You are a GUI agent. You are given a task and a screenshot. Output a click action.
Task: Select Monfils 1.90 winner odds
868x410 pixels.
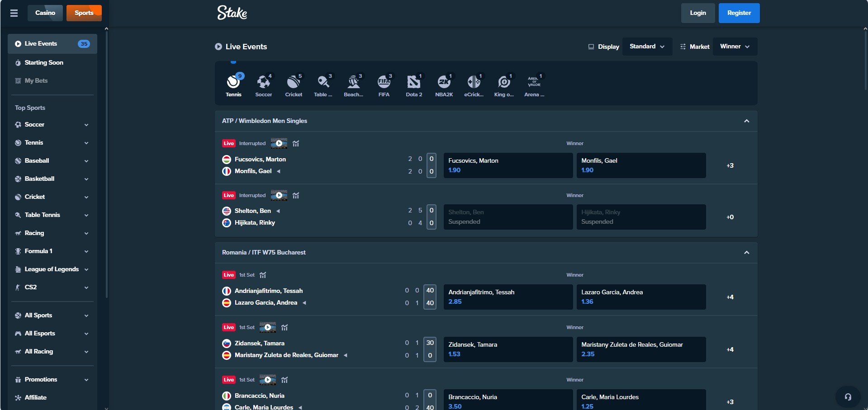click(x=640, y=165)
